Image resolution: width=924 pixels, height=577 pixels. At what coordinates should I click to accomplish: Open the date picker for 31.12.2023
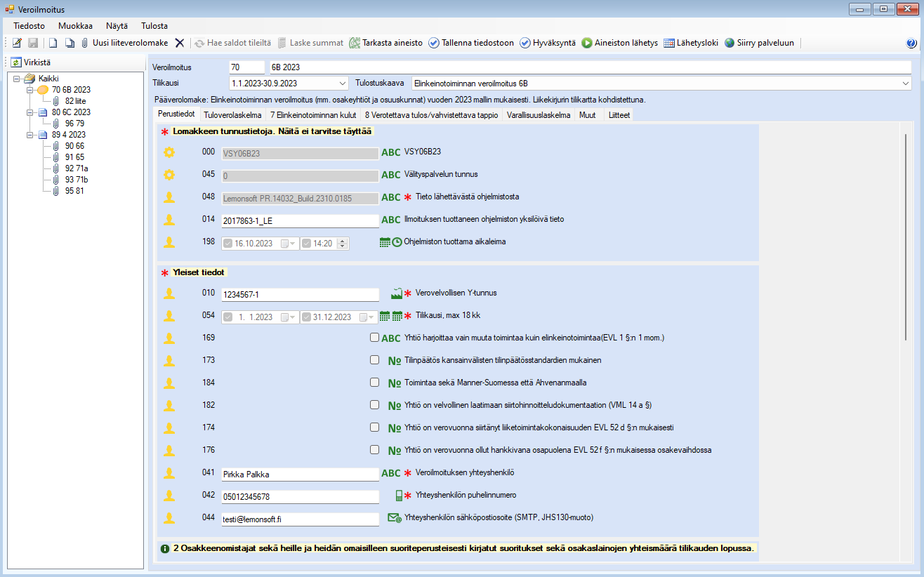[368, 317]
